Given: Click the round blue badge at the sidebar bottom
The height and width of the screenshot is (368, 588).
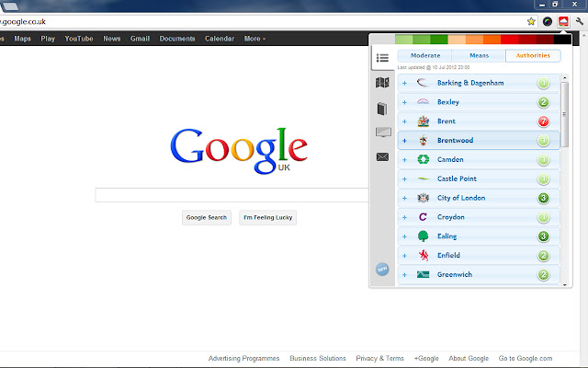Looking at the screenshot, I should tap(382, 270).
